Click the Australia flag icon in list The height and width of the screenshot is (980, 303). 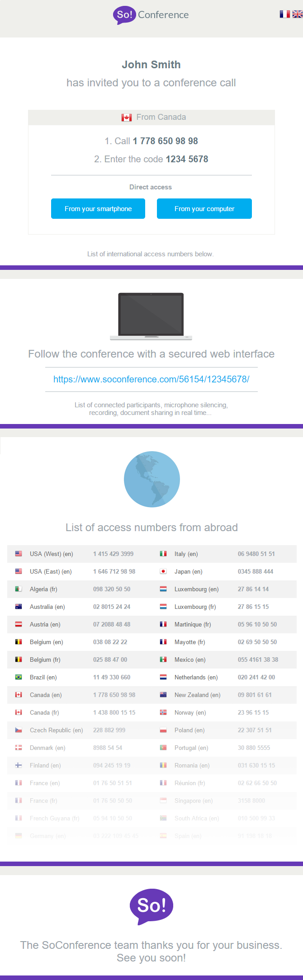(x=19, y=607)
